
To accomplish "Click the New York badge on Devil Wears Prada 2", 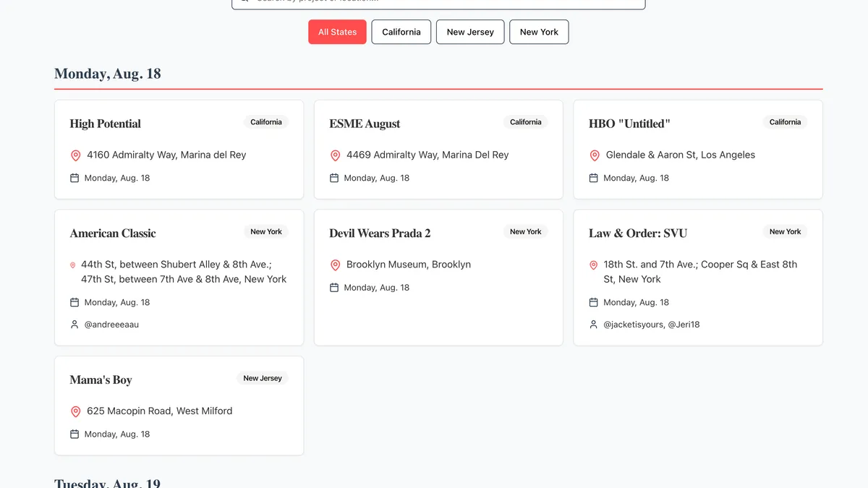I will [x=526, y=232].
